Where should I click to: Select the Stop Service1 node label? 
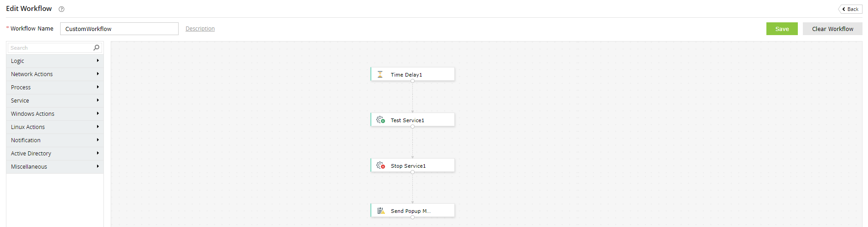pyautogui.click(x=408, y=166)
